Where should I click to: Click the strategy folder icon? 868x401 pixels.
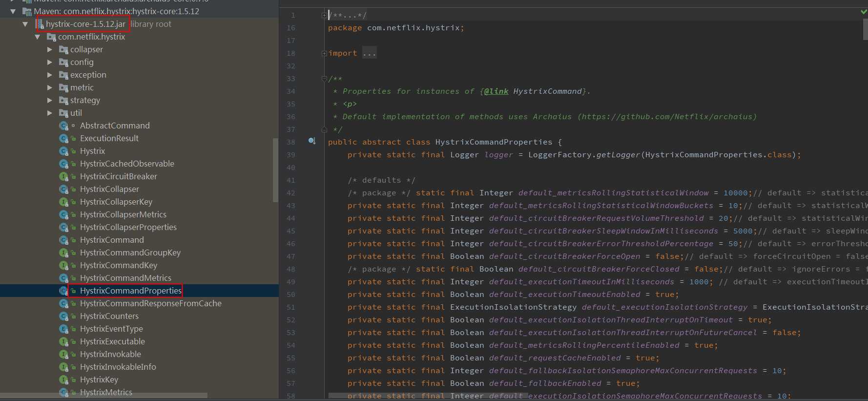point(63,101)
